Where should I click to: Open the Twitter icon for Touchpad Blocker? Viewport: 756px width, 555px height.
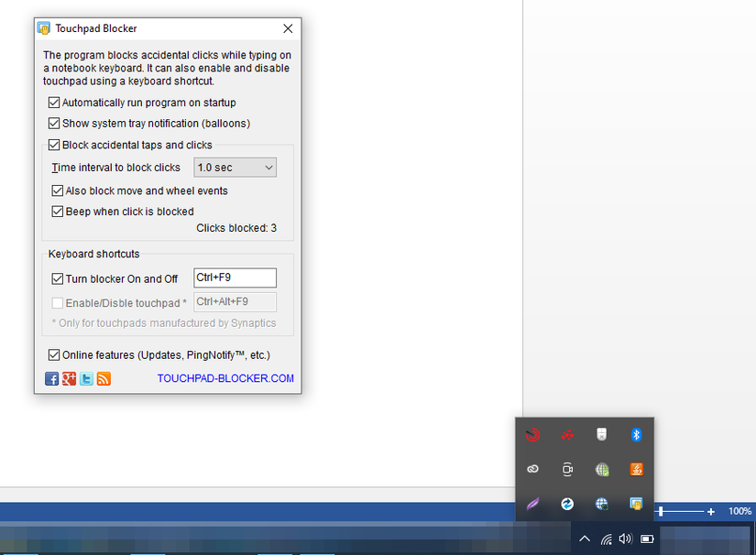coord(86,378)
